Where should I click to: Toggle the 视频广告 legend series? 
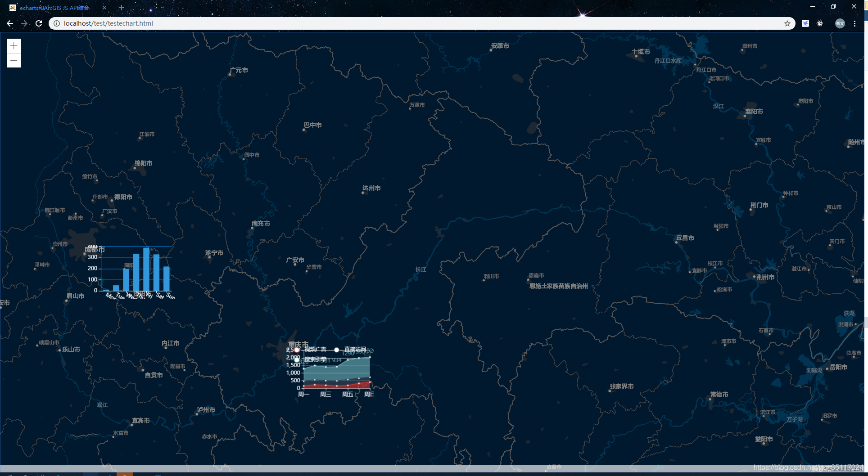click(315, 350)
